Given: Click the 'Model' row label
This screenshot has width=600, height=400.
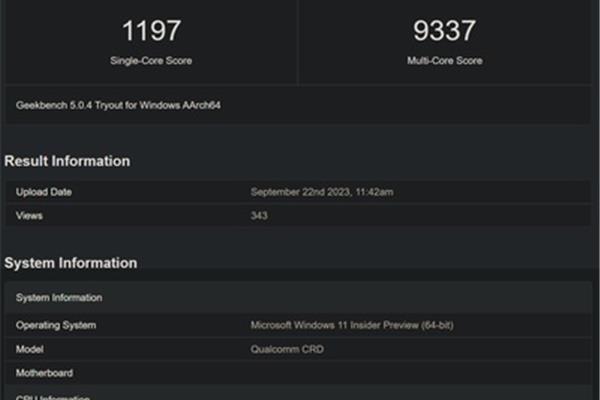Looking at the screenshot, I should pos(29,349).
